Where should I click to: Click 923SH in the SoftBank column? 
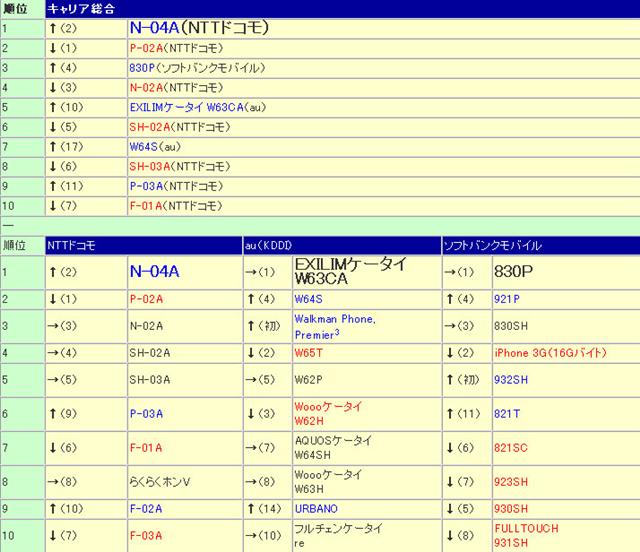[511, 482]
